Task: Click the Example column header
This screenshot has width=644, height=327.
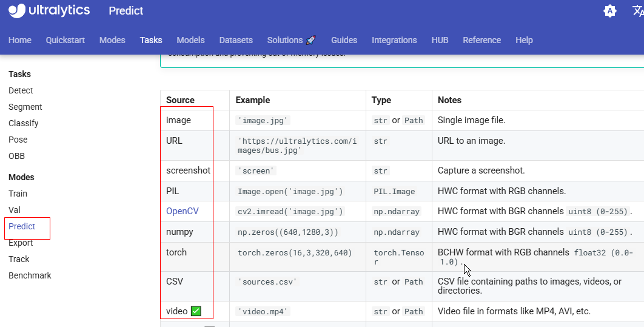Action: [x=253, y=100]
